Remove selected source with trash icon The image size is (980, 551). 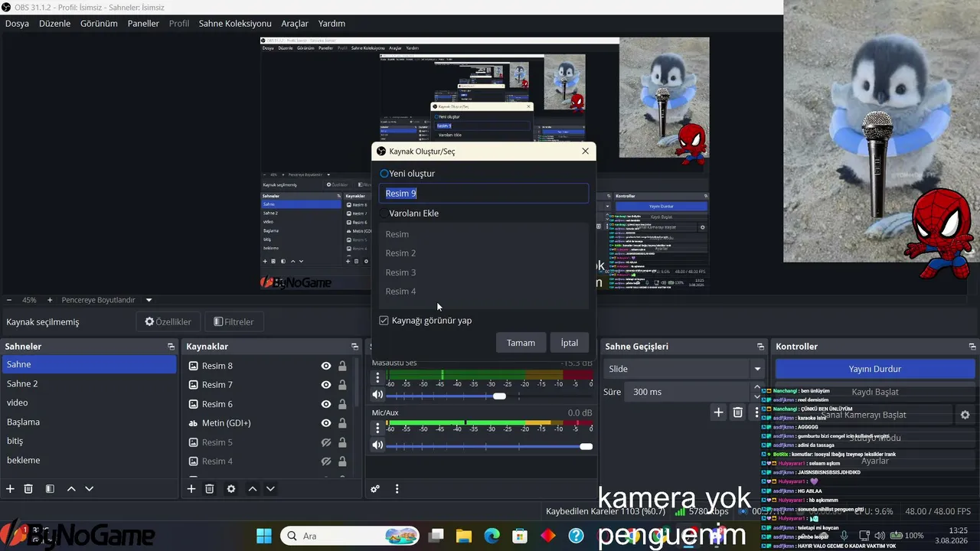210,489
